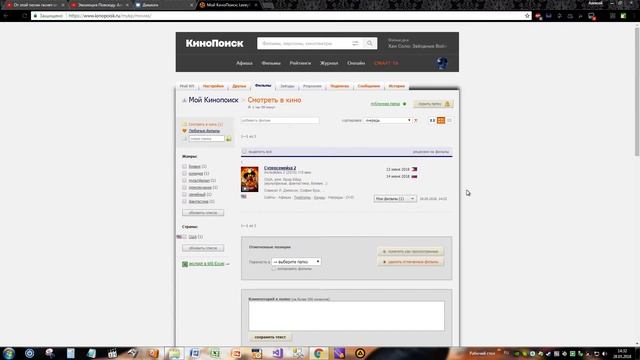Screen dimensions: 640x360
Task: Click the heart icon next to Любимые фильмы
Action: (184, 131)
